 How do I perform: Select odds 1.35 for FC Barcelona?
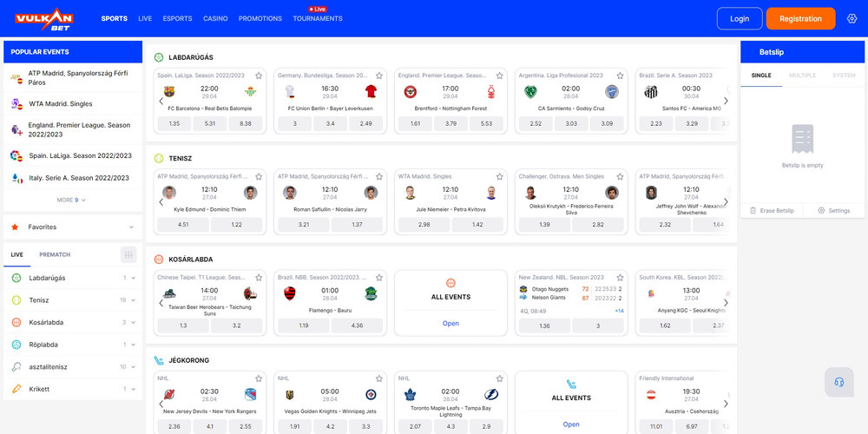click(174, 123)
